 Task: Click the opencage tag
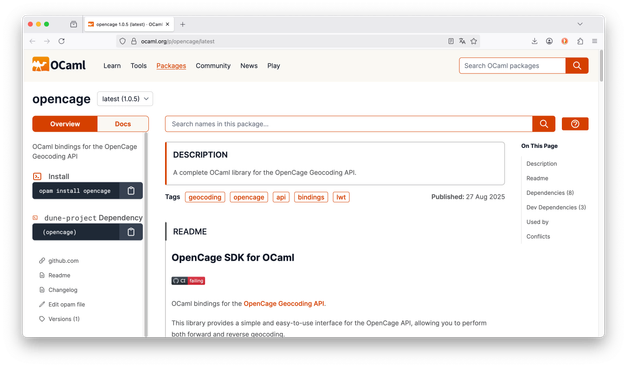pos(249,197)
